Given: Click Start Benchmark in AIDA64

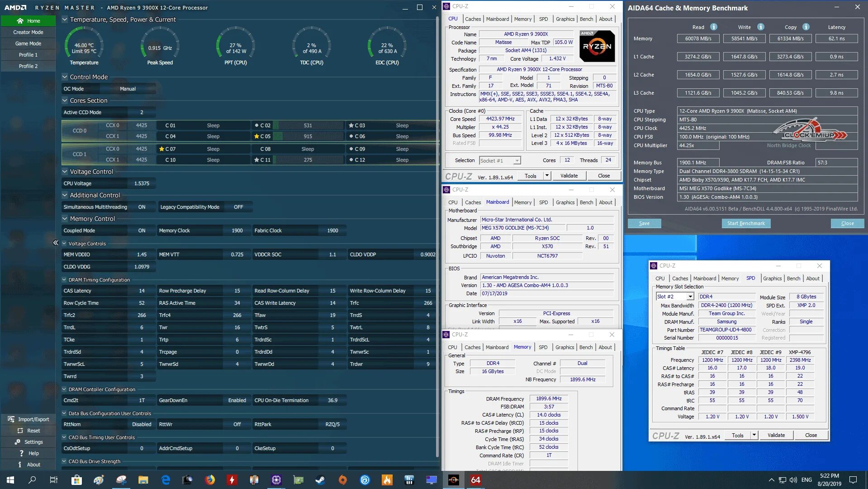Looking at the screenshot, I should coord(746,223).
